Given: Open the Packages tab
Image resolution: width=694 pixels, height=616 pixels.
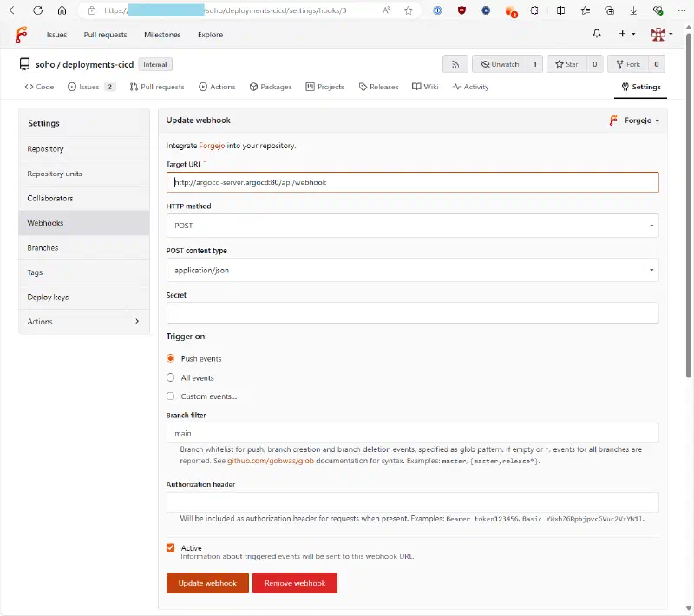Looking at the screenshot, I should [271, 87].
